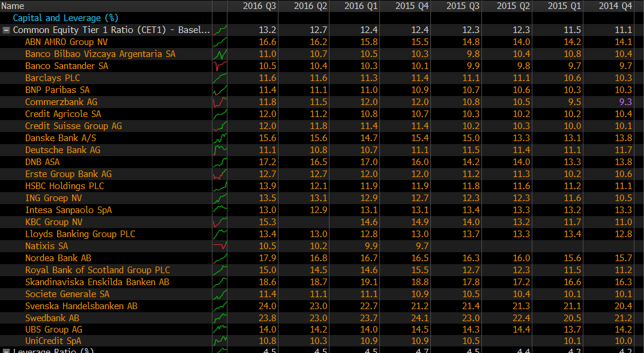The height and width of the screenshot is (353, 644).
Task: Select the 2015 Q4 column header
Action: coord(412,6)
